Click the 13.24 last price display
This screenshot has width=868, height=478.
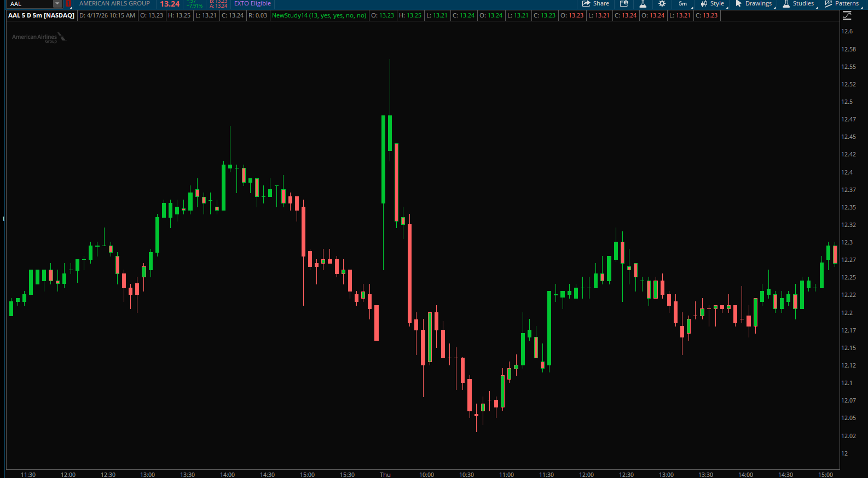click(170, 4)
